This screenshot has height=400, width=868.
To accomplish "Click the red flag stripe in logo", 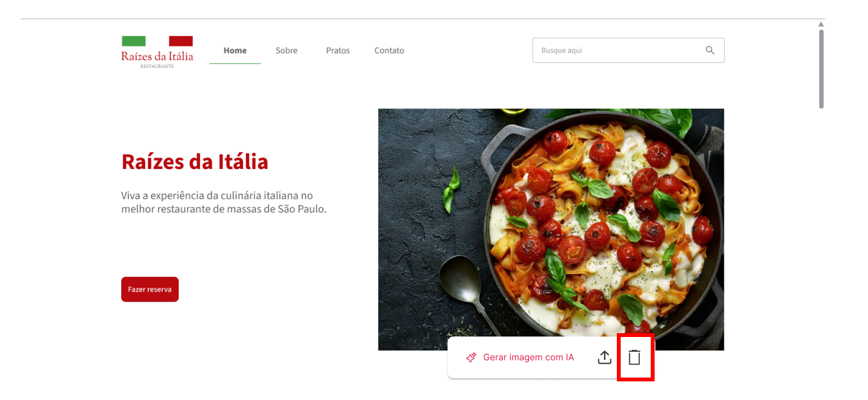I will pos(180,42).
